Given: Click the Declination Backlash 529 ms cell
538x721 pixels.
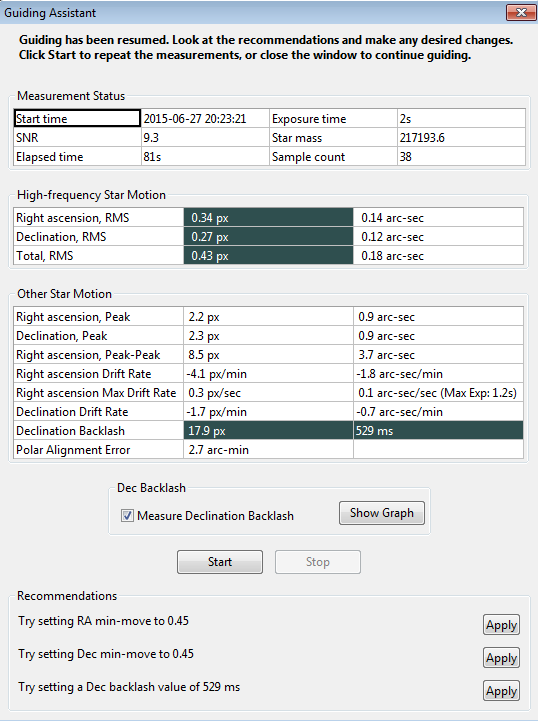Looking at the screenshot, I should tap(438, 431).
